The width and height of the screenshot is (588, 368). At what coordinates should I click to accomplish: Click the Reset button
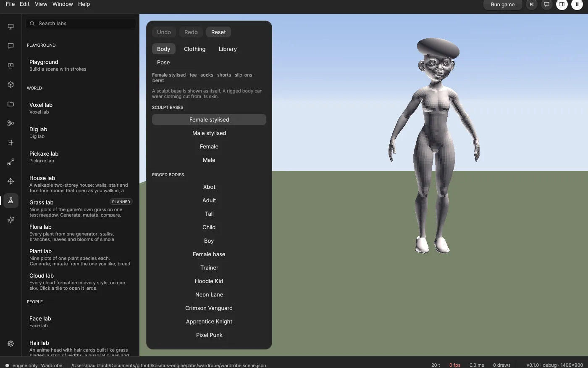click(218, 32)
